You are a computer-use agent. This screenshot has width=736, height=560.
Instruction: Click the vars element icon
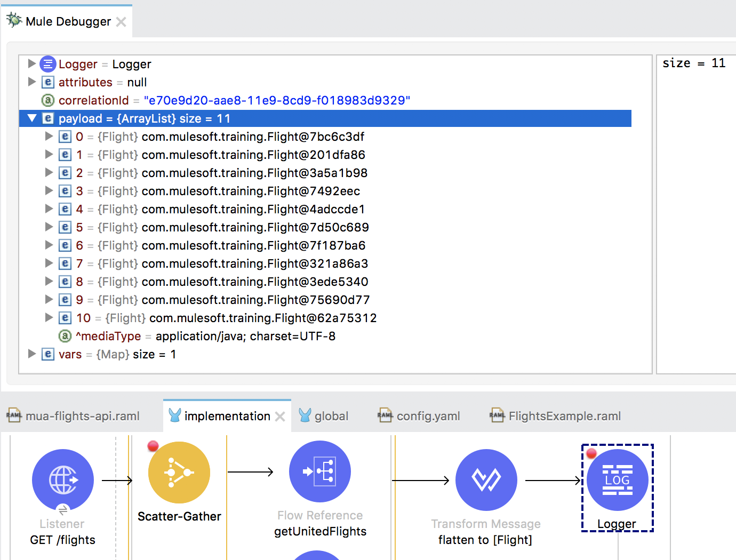[x=48, y=354]
